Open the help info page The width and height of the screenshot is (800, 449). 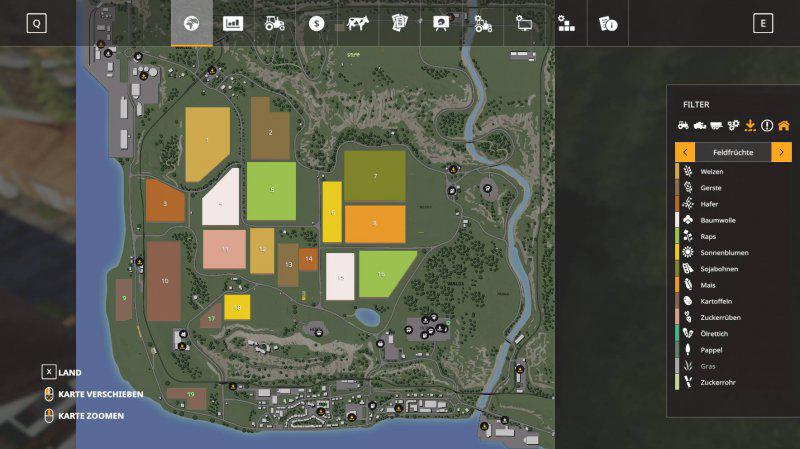tap(607, 23)
